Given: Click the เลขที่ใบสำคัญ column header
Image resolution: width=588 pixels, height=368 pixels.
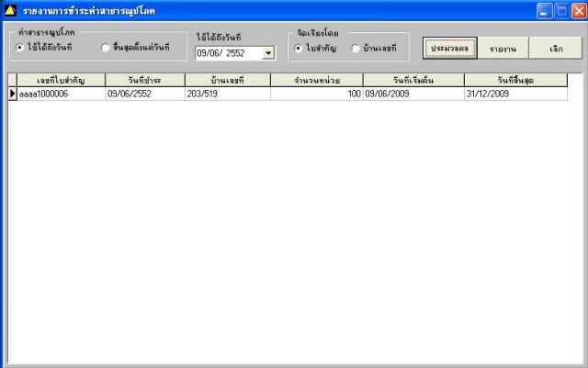Looking at the screenshot, I should point(62,80).
